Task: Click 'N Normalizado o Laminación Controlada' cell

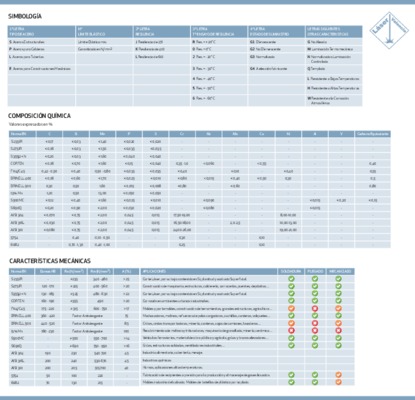Action: pyautogui.click(x=334, y=59)
